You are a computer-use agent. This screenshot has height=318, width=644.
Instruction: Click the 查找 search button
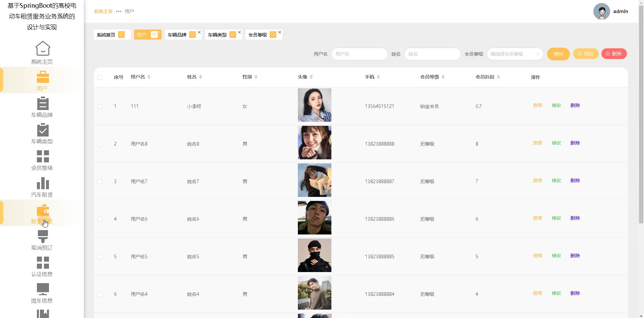coord(558,54)
